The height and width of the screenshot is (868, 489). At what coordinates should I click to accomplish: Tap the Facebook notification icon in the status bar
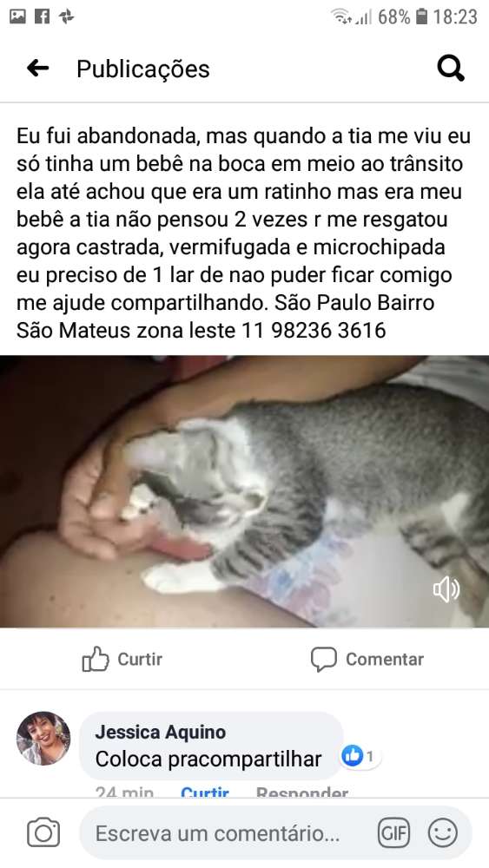tap(42, 16)
